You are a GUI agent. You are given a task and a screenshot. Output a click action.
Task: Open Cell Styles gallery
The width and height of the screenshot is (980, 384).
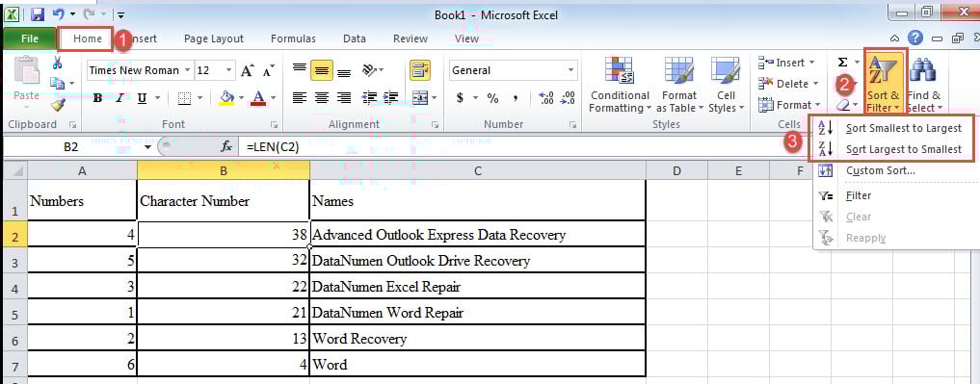[x=726, y=85]
